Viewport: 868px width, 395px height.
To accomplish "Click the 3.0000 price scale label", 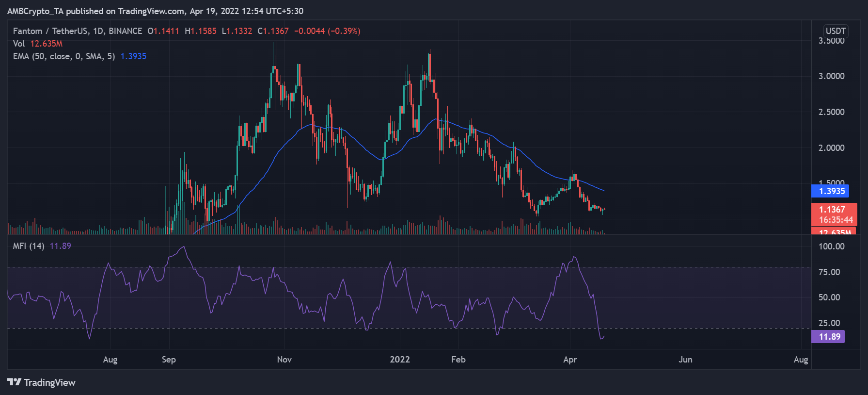I will click(x=832, y=76).
